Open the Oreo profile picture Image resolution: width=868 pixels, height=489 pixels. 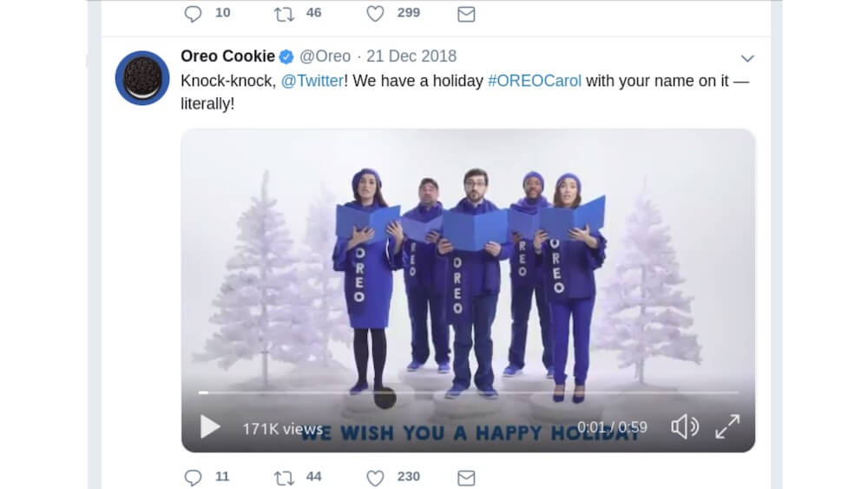point(142,78)
